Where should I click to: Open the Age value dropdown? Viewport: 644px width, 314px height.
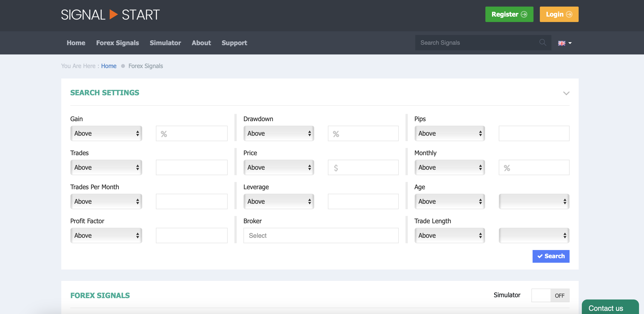(x=534, y=201)
